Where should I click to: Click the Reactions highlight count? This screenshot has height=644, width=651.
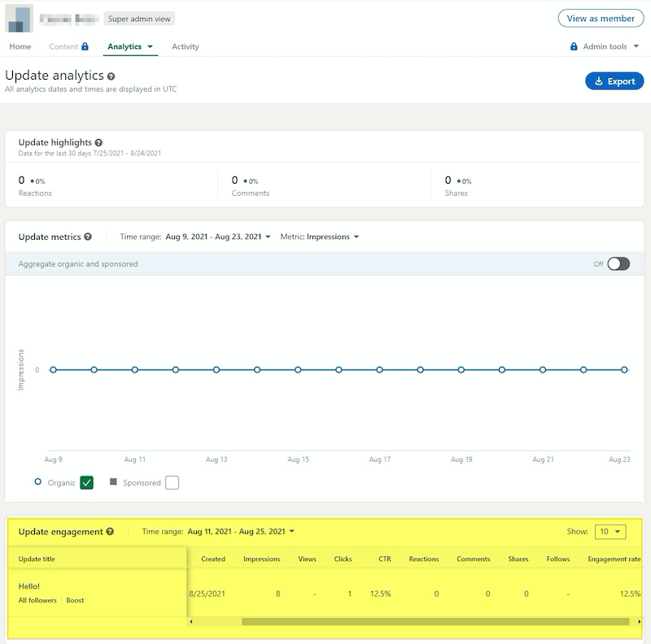tap(22, 180)
